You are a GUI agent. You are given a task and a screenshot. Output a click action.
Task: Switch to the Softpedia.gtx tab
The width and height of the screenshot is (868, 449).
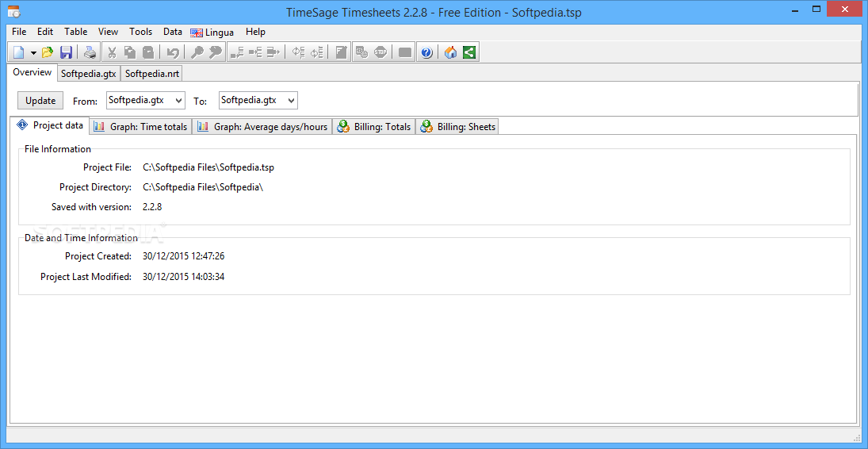89,73
